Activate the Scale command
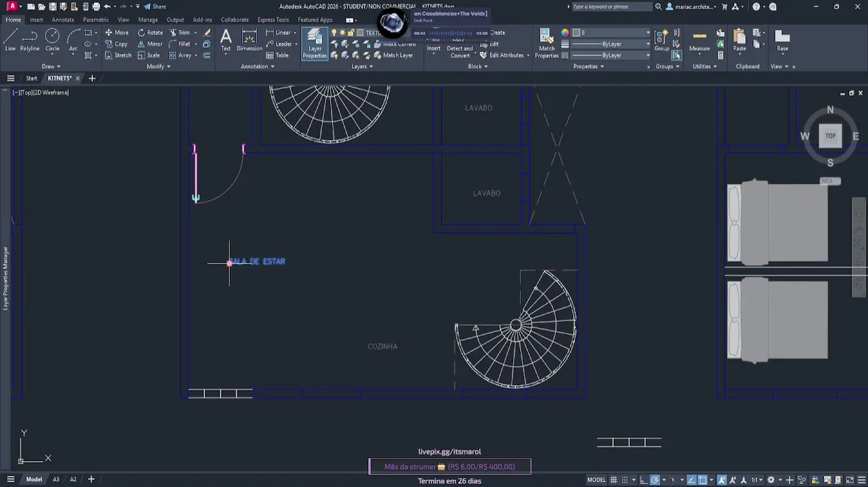Screen dimensions: 868x487 pyautogui.click(x=149, y=55)
